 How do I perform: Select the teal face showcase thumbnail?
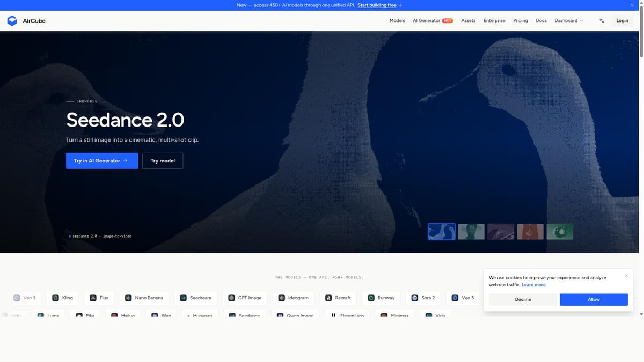pos(471,232)
